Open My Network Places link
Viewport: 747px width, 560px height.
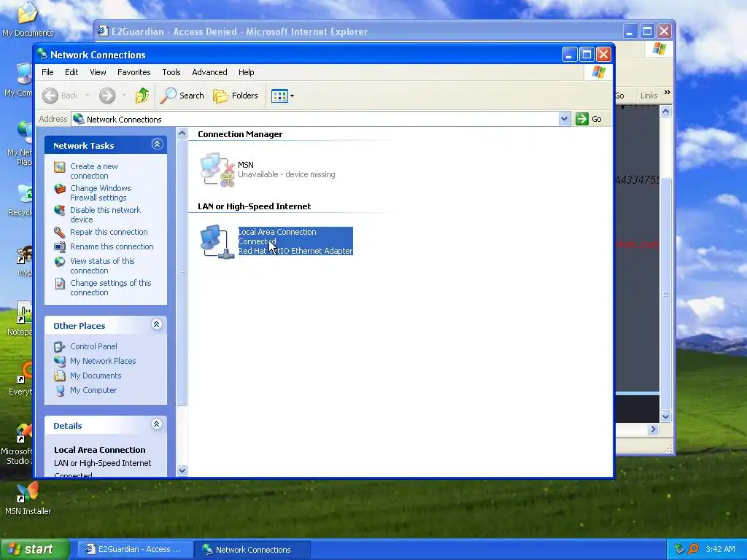(x=103, y=362)
